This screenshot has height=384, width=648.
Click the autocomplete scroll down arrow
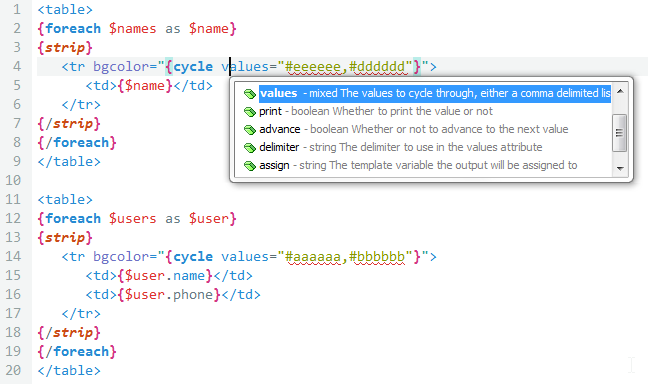pos(620,168)
